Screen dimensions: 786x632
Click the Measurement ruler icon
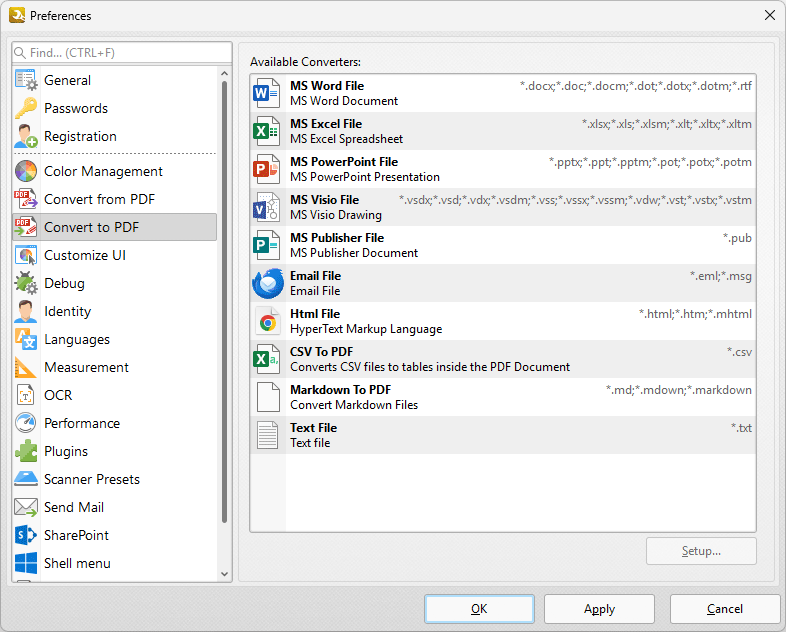coord(26,367)
